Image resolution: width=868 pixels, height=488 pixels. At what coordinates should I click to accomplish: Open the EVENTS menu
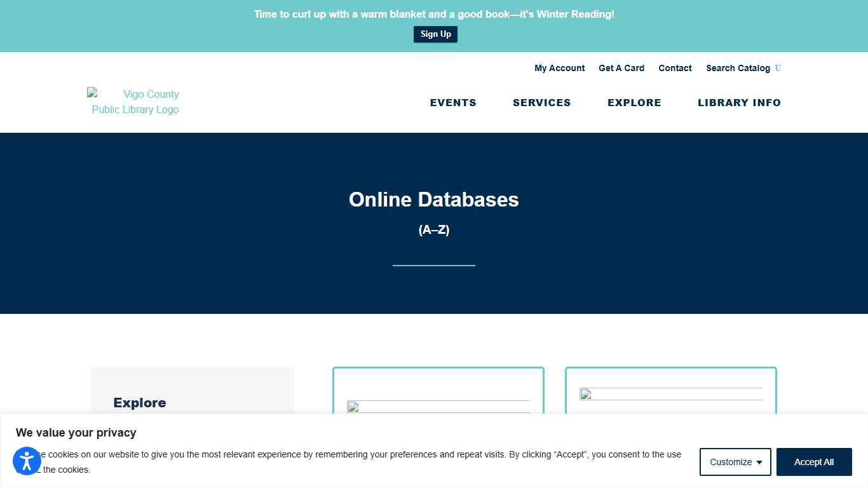point(453,102)
